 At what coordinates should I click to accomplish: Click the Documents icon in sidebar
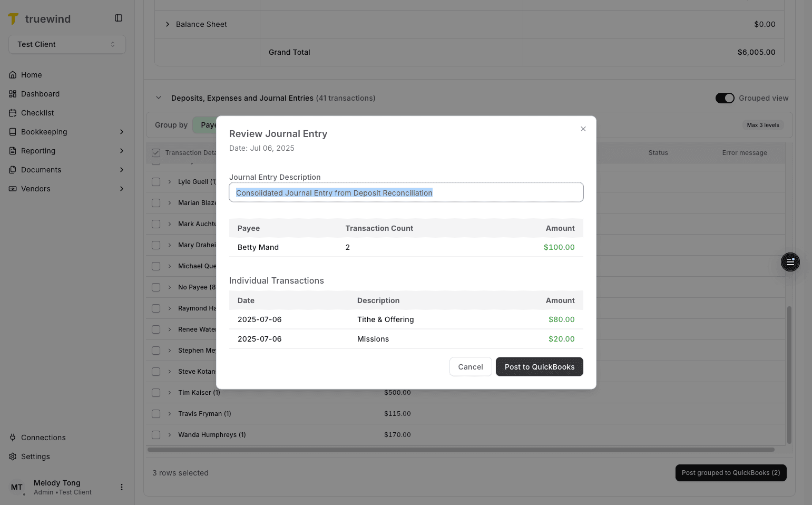12,169
